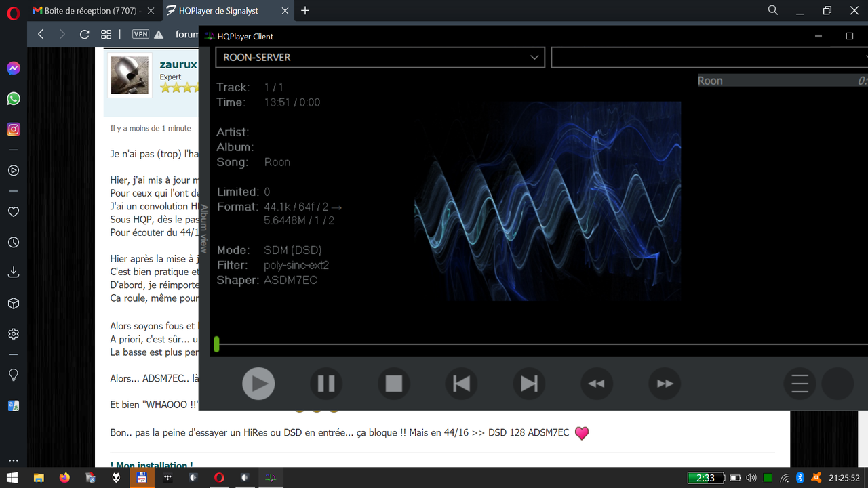Image resolution: width=868 pixels, height=488 pixels.
Task: Toggle the VPN badge in address bar
Action: click(x=140, y=34)
